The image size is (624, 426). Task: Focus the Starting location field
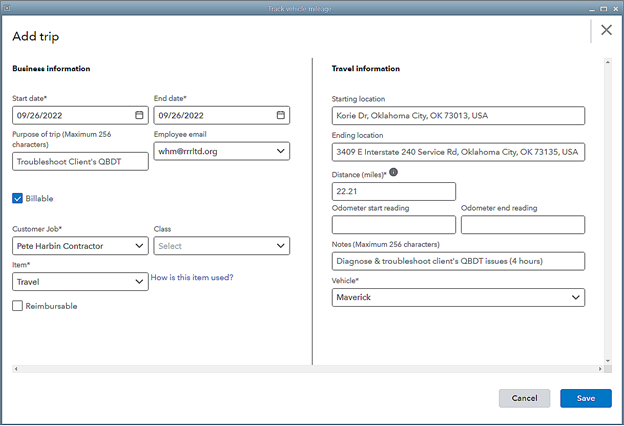(x=458, y=116)
